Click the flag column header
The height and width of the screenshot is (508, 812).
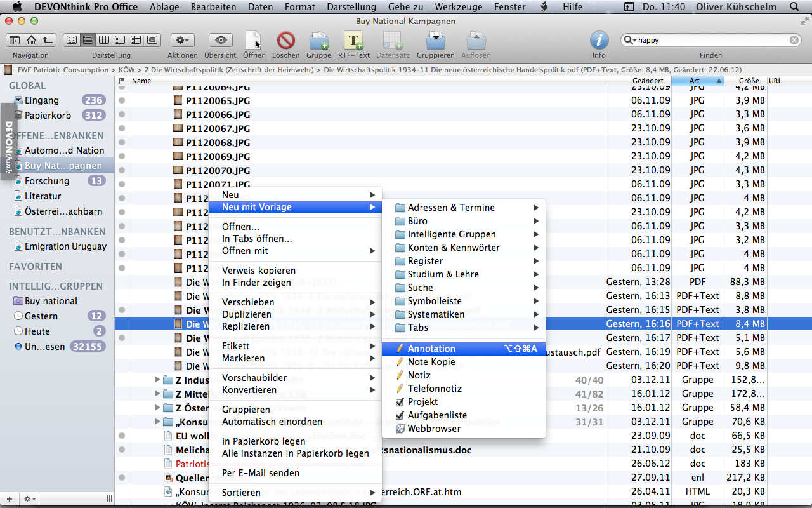(122, 81)
